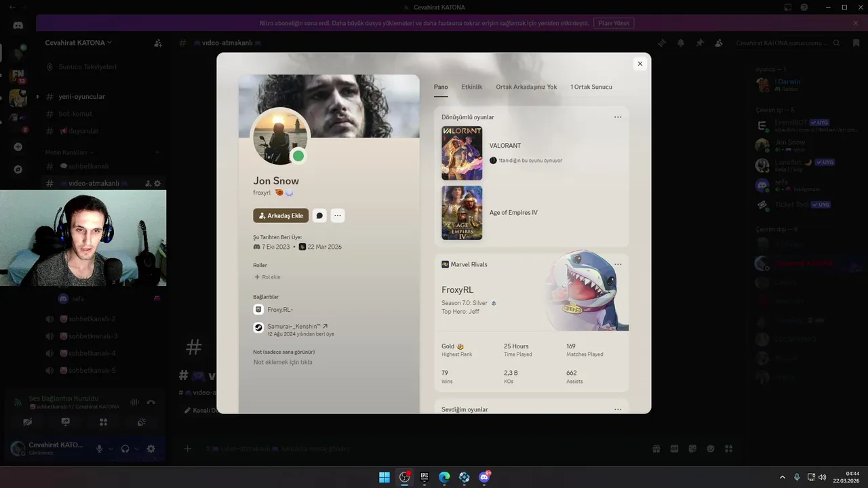Open the Cevahirat KATONA server dropdown
The width and height of the screenshot is (868, 488).
79,43
